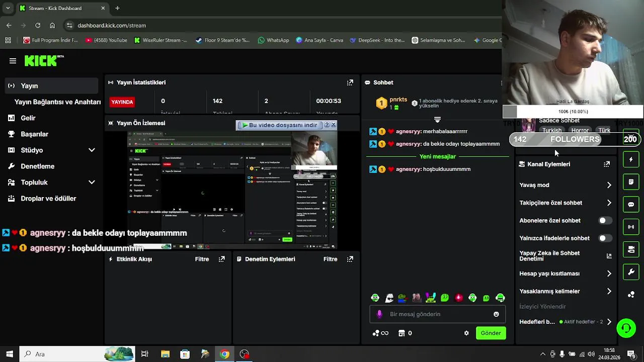Collapse the pinned gift leaderboard handle
Image resolution: width=644 pixels, height=362 pixels.
(x=437, y=120)
